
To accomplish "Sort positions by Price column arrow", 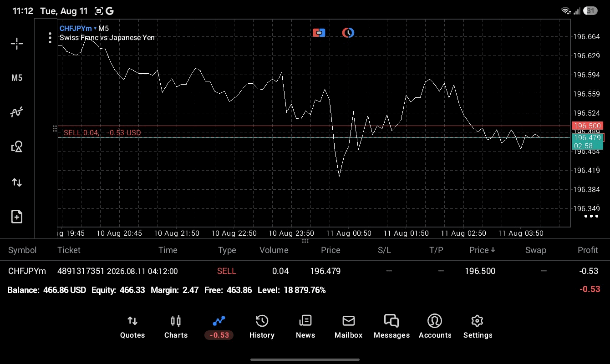I will (482, 250).
